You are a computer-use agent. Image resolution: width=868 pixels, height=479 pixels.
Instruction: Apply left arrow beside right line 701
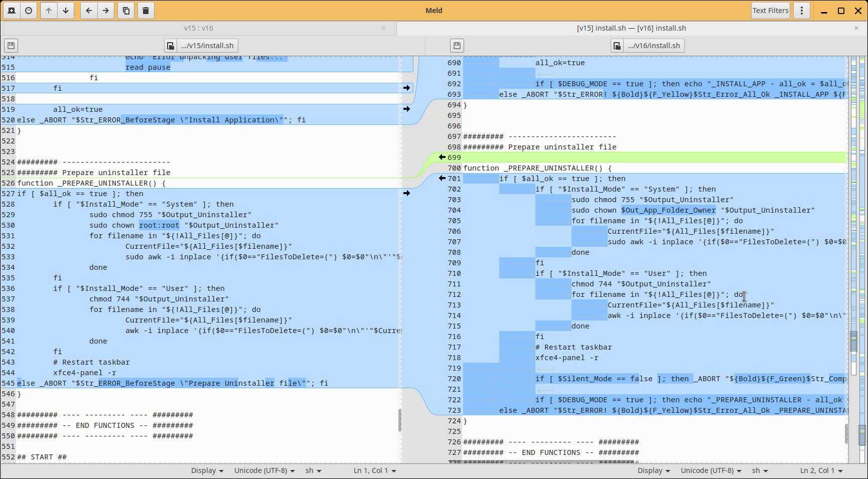pos(442,178)
